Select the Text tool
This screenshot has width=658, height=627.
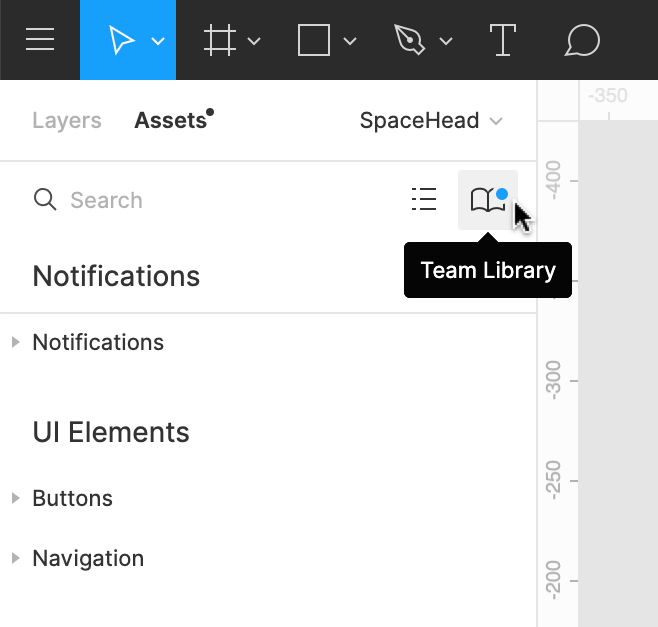click(x=502, y=41)
